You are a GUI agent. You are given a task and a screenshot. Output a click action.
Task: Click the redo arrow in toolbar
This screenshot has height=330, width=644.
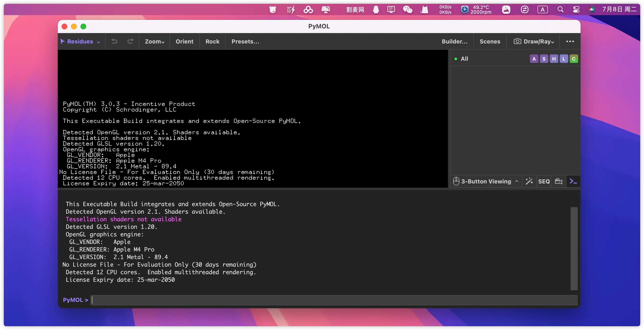click(x=130, y=41)
